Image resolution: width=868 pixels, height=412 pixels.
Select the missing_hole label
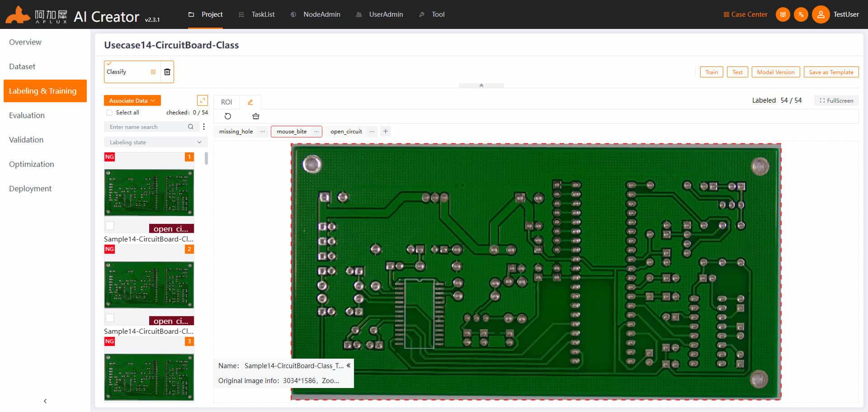(x=236, y=132)
